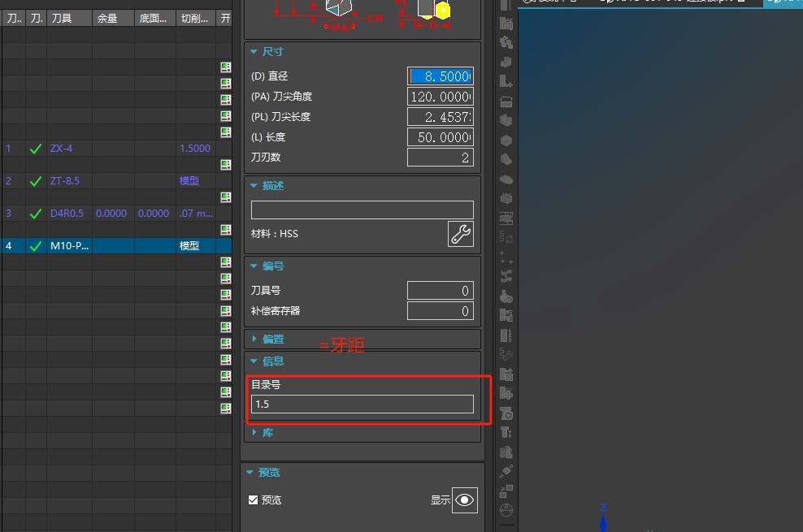Click the blocks with document icon
Viewport: 803px width, 532px height.
(x=506, y=452)
